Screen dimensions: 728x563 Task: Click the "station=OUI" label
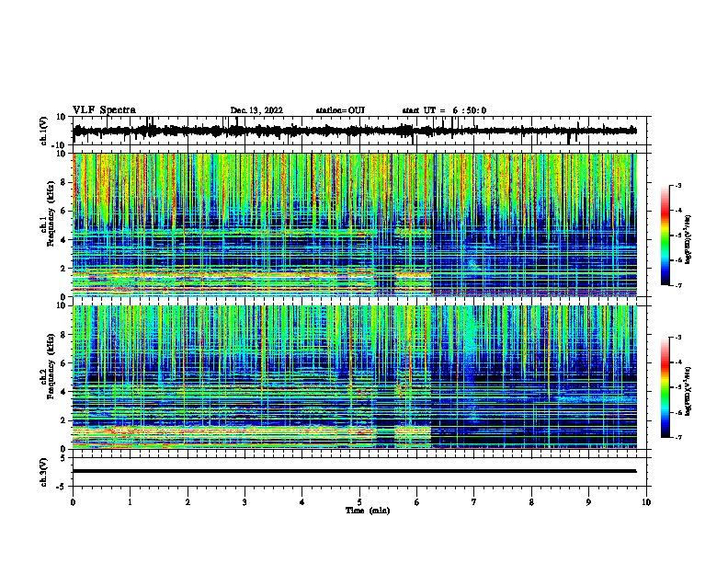pos(340,110)
